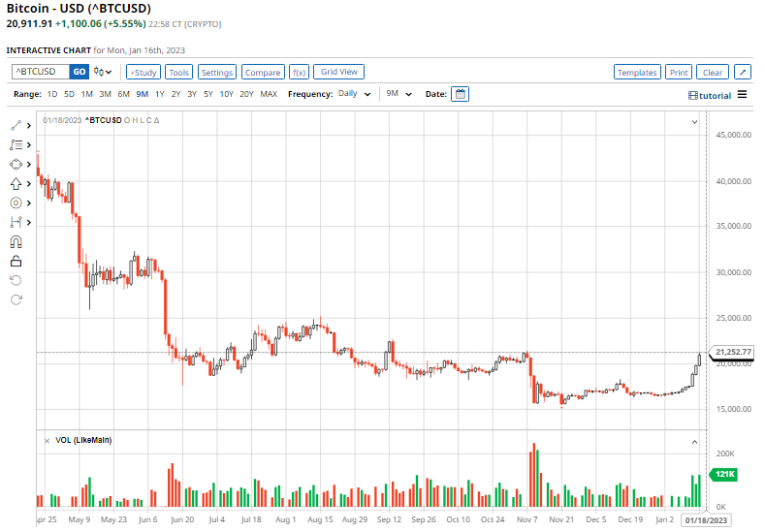
Task: Click ^BTCUSD in the chart legend
Action: pos(104,120)
